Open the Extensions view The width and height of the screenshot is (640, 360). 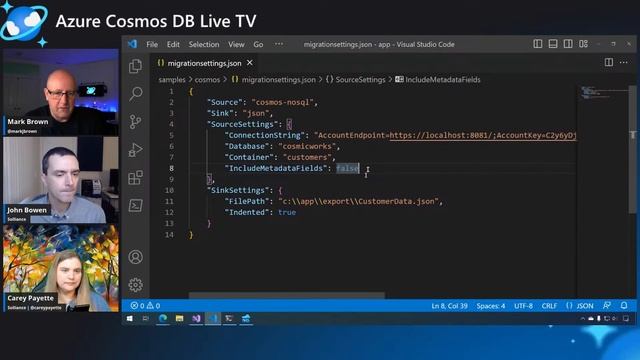136,178
